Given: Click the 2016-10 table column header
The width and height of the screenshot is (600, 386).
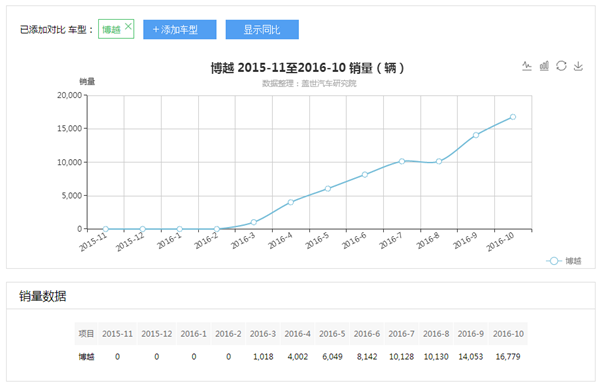Looking at the screenshot, I should click(x=508, y=334).
